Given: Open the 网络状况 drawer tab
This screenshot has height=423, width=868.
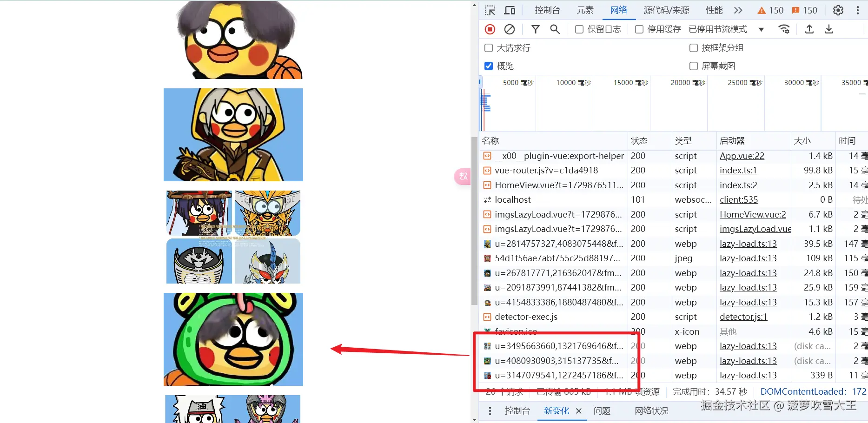Looking at the screenshot, I should coord(650,410).
